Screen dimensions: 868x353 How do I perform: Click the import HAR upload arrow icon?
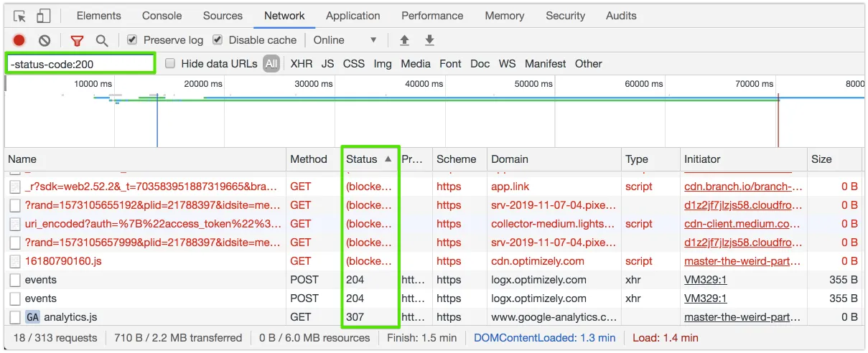[404, 40]
